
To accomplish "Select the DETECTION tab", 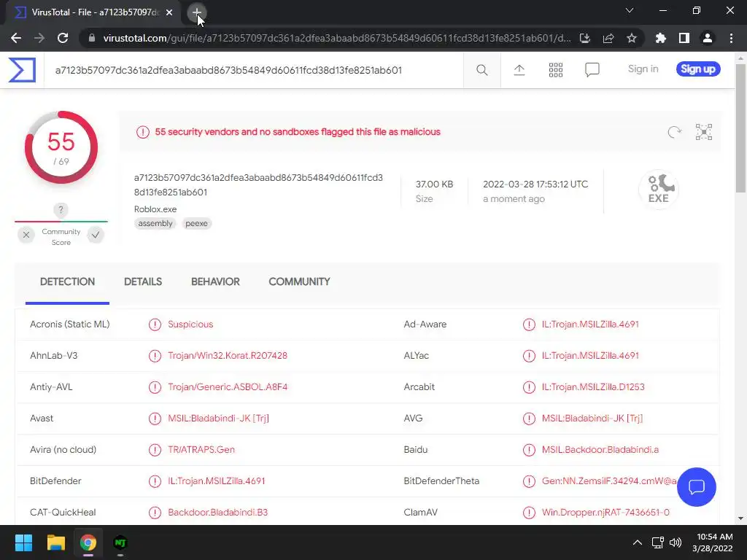I will [x=67, y=282].
